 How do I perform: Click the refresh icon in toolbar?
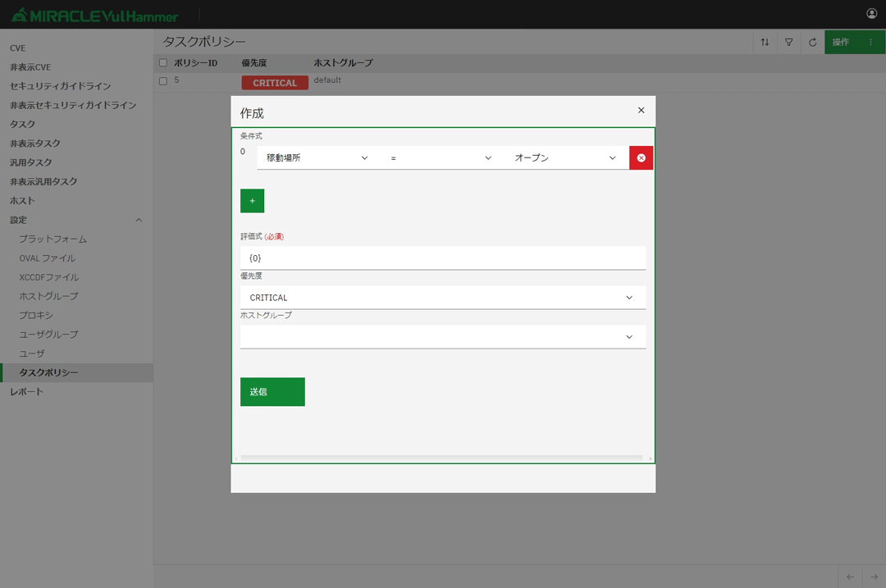812,42
